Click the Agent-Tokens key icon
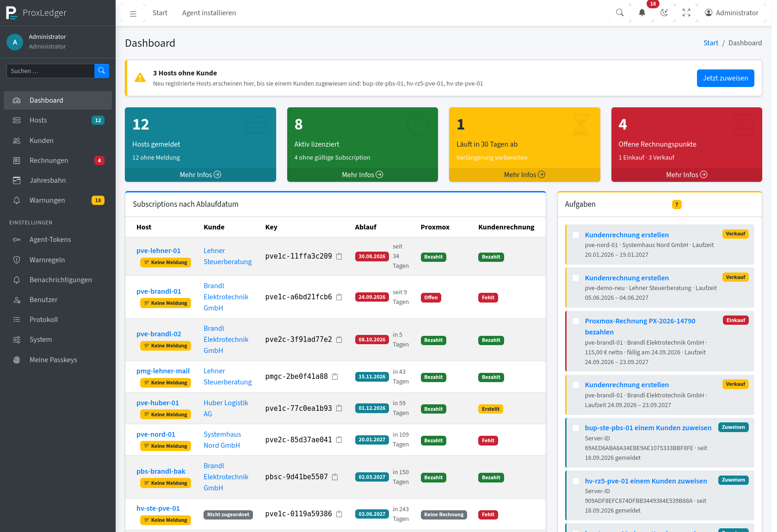The width and height of the screenshot is (777, 532). [x=17, y=240]
